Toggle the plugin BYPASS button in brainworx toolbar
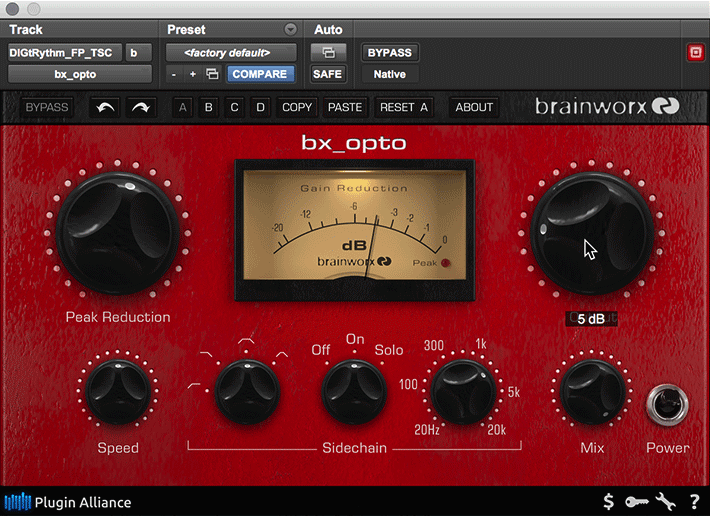Image resolution: width=710 pixels, height=516 pixels. [47, 108]
